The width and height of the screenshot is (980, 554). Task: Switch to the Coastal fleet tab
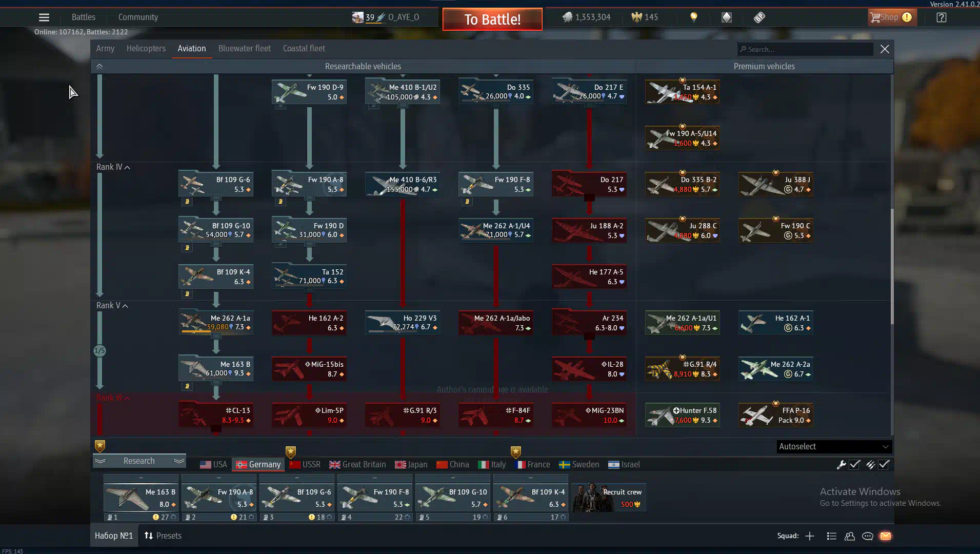(304, 48)
